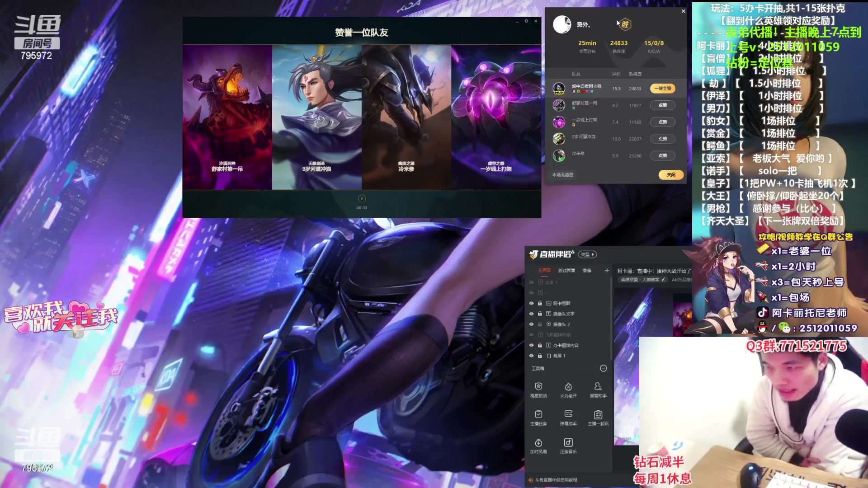Screen dimensions: 868x488
Task: Open the 主播任务 checklist icon
Action: point(538,414)
